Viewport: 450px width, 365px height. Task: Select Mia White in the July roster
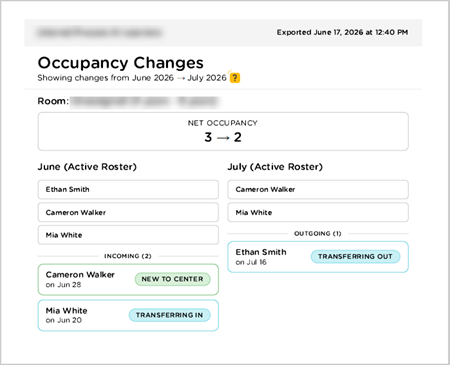[x=318, y=212]
